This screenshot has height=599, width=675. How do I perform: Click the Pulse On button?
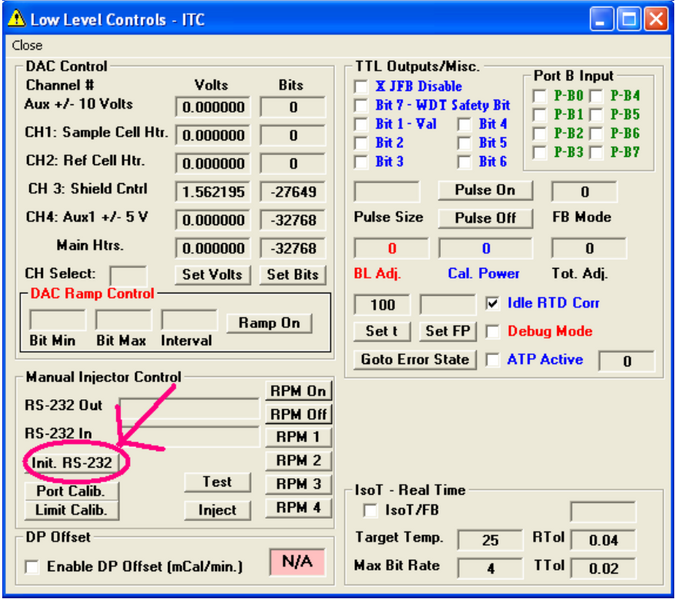coord(485,190)
